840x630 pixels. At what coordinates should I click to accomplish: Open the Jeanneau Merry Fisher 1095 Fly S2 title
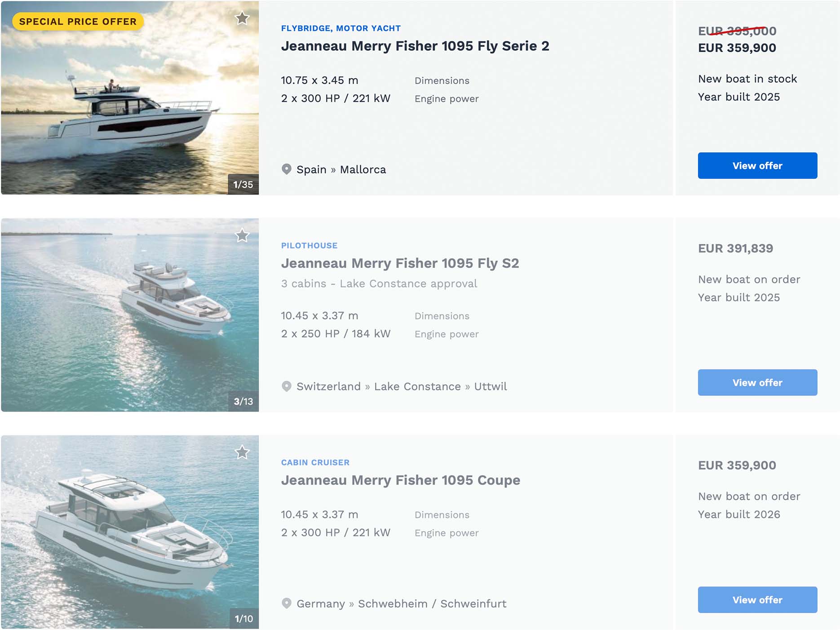[400, 263]
